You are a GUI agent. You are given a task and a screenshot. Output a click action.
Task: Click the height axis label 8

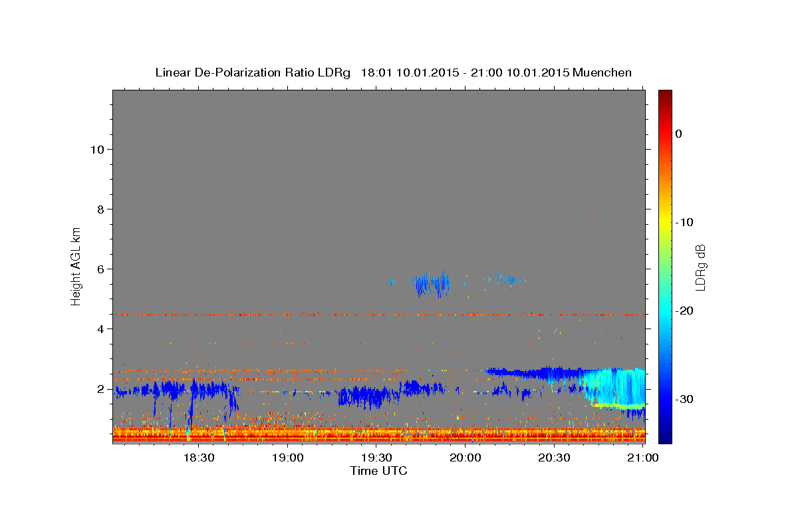click(101, 209)
